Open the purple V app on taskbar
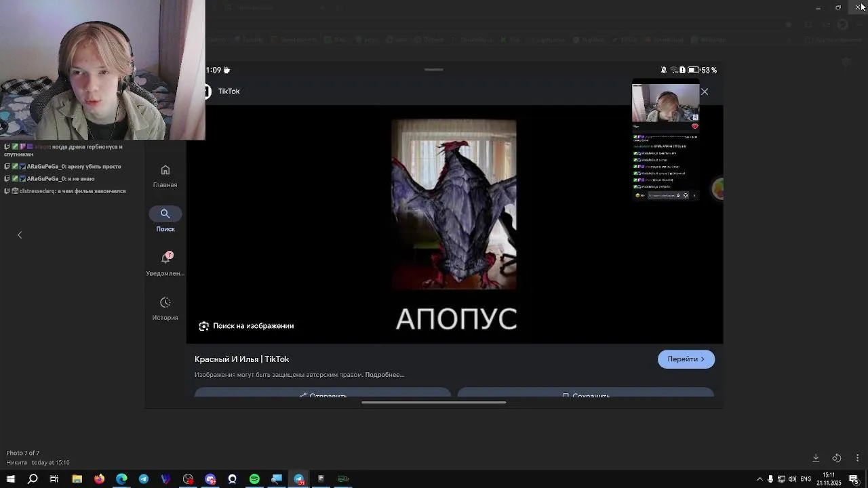 coord(165,479)
